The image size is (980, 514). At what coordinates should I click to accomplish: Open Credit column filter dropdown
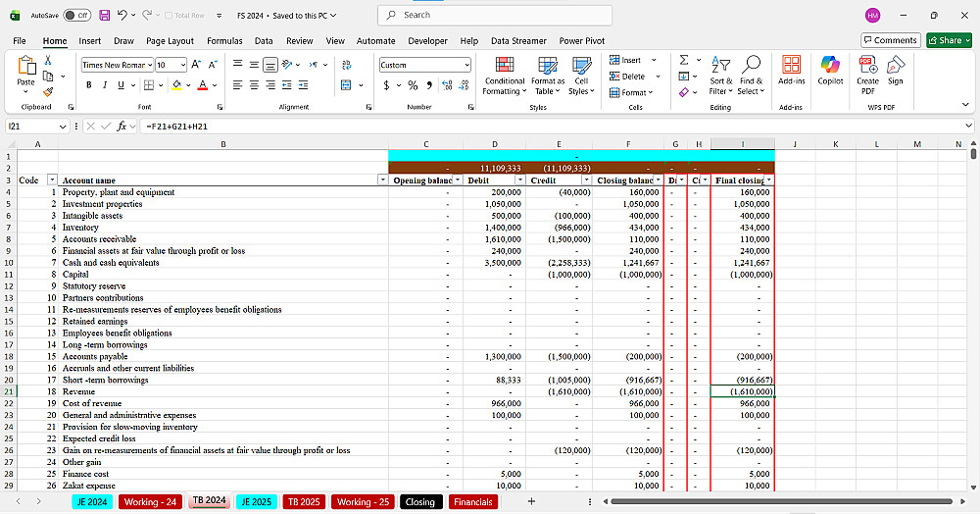[x=586, y=180]
